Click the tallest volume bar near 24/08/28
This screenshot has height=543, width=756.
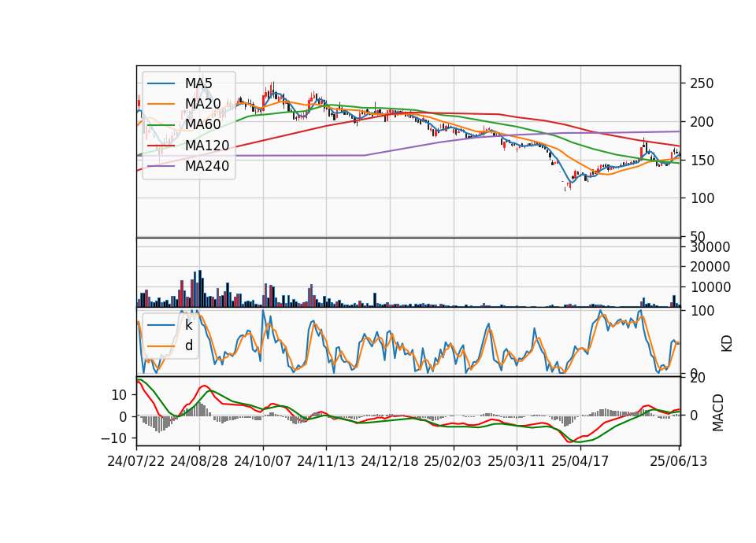pyautogui.click(x=200, y=288)
